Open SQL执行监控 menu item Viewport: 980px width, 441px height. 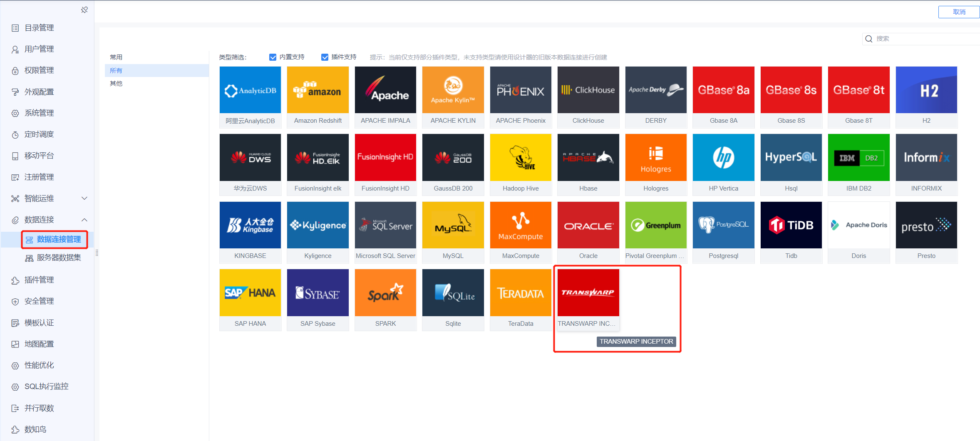point(47,386)
